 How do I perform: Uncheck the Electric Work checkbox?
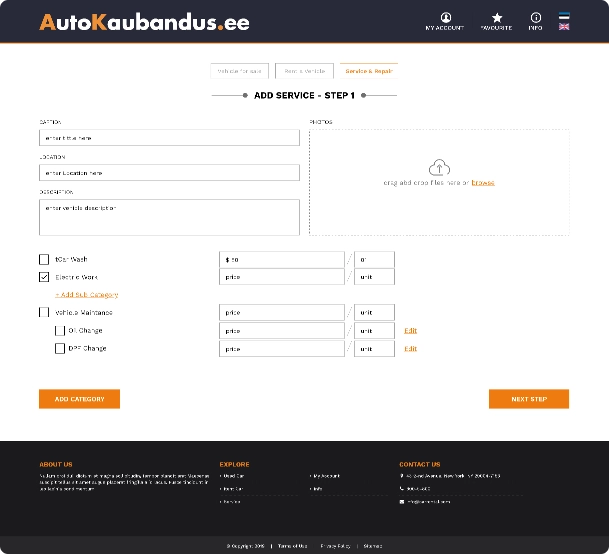point(44,277)
